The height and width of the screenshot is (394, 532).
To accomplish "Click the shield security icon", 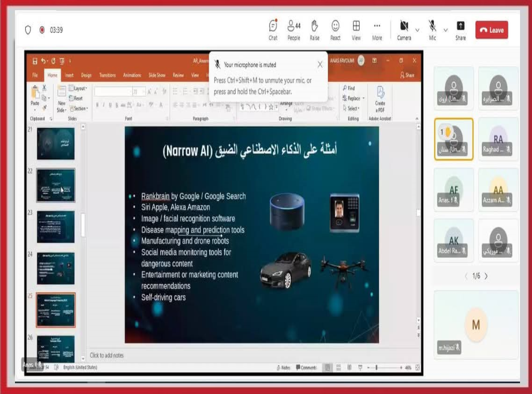I will click(28, 30).
